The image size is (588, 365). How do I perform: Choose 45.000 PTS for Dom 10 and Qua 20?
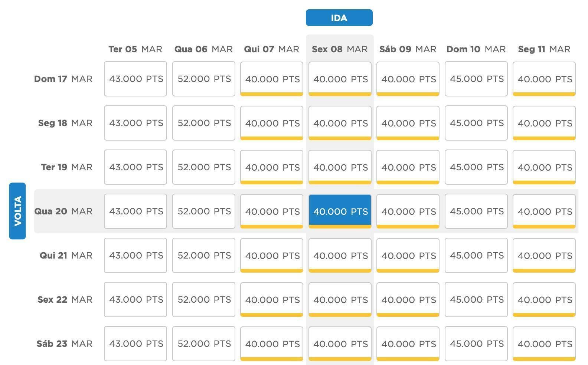click(x=476, y=211)
